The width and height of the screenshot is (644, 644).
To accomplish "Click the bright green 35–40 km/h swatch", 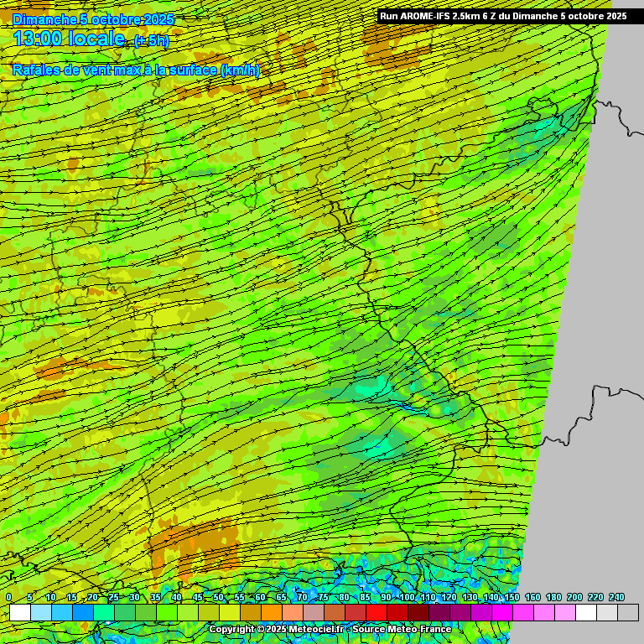I will (166, 613).
